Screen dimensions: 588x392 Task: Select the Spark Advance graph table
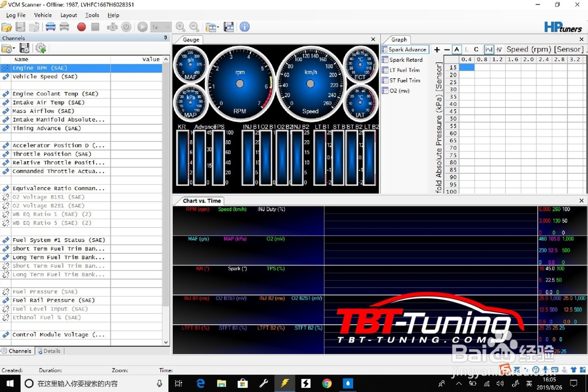405,49
